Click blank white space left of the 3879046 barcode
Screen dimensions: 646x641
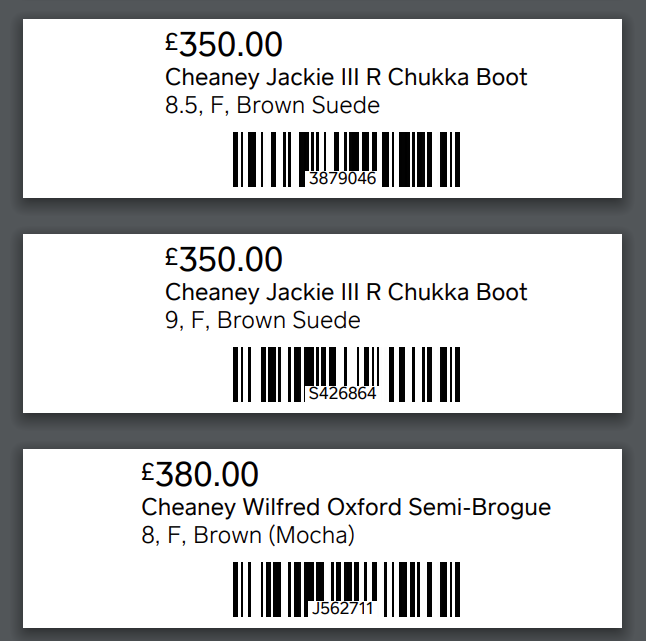(120, 160)
